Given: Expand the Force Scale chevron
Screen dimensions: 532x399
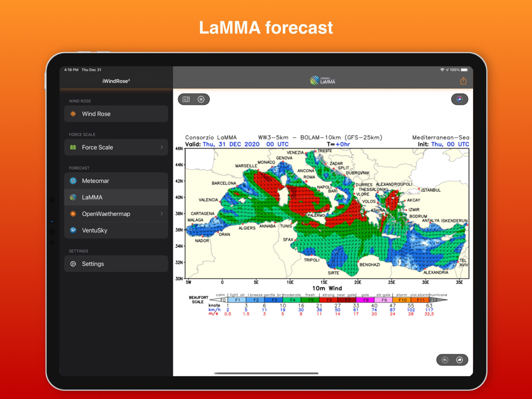Looking at the screenshot, I should [x=162, y=147].
